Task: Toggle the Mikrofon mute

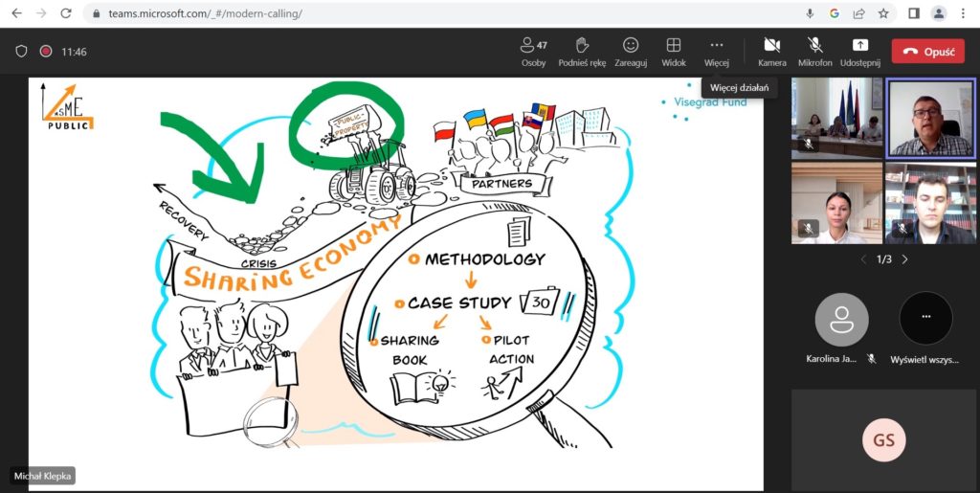Action: click(x=815, y=52)
